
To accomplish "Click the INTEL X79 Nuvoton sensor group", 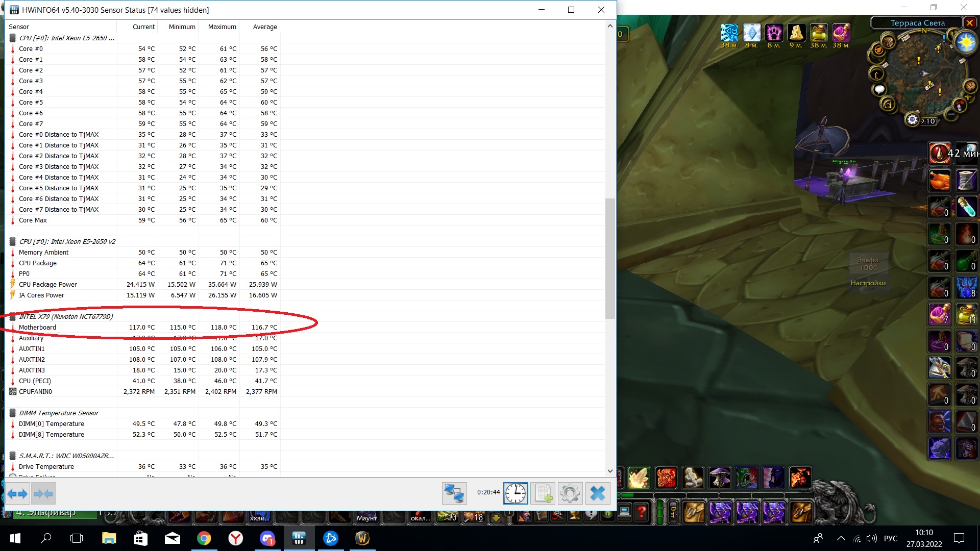I will coord(66,317).
